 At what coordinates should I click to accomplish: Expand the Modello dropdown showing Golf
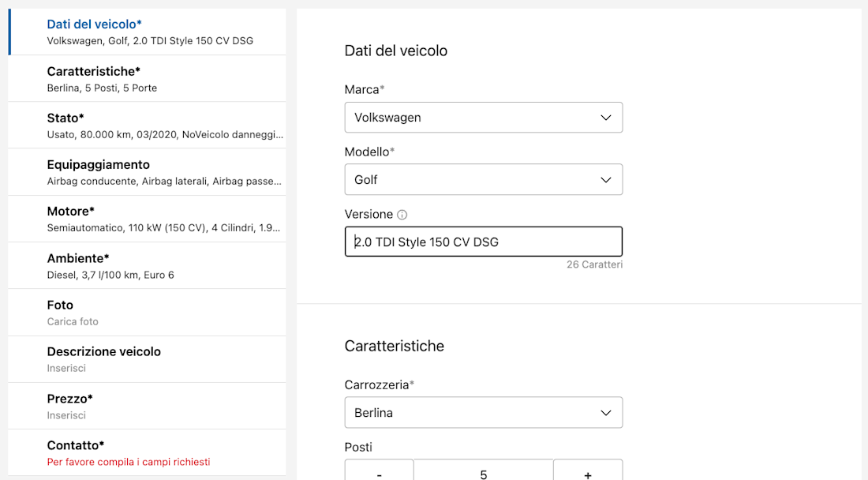coord(483,180)
